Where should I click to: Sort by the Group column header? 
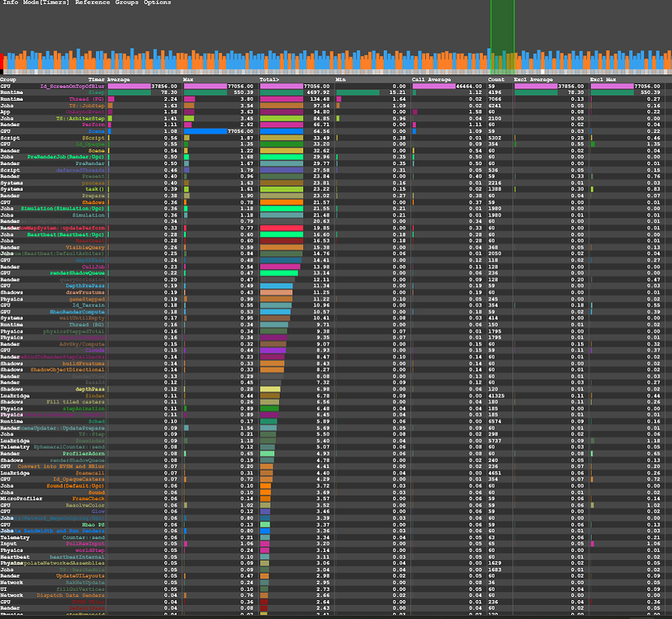(8, 80)
